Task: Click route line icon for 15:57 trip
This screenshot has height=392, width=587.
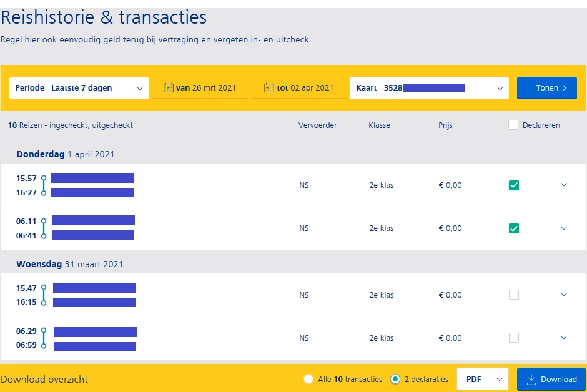Action: click(x=44, y=185)
